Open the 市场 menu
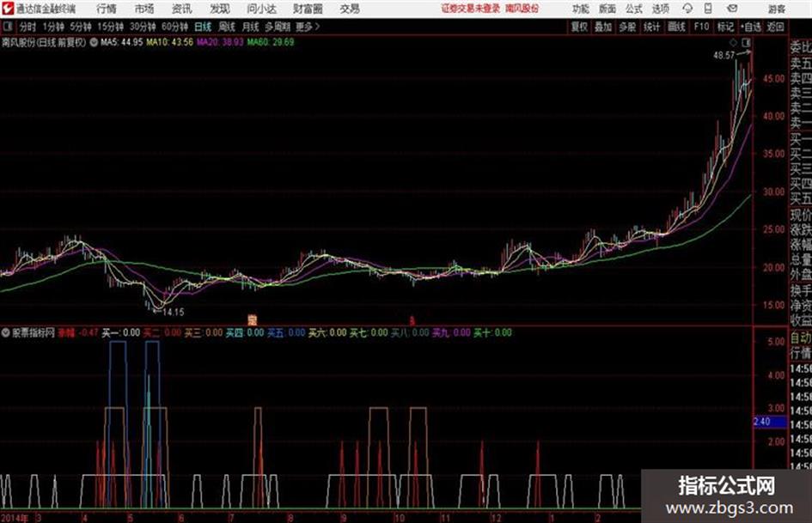 tap(144, 9)
